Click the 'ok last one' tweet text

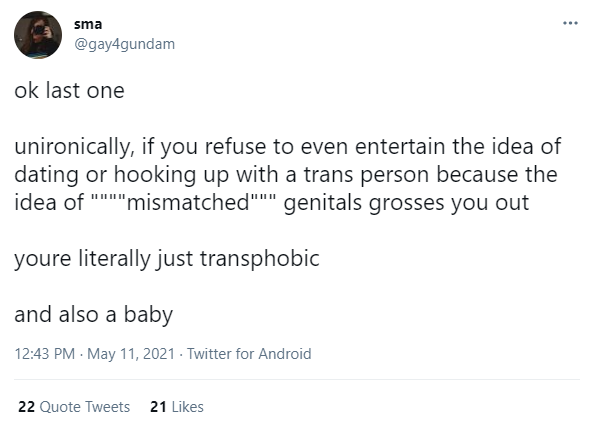click(69, 91)
